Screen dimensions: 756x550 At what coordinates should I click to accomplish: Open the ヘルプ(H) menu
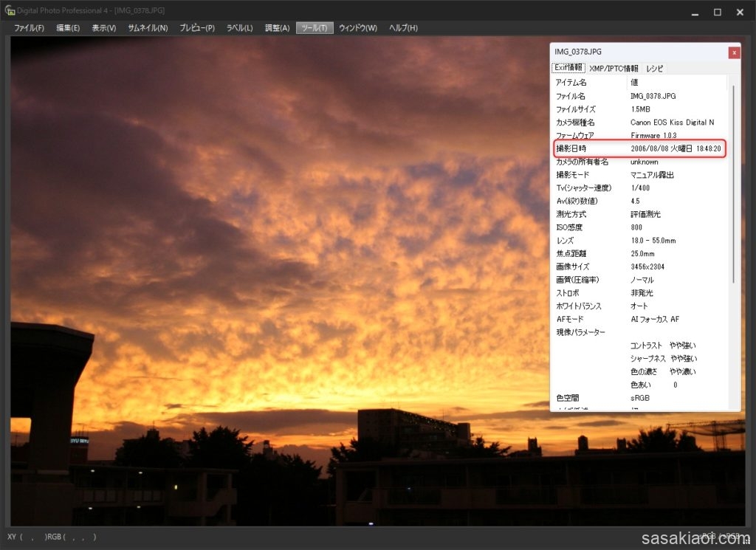coord(403,28)
